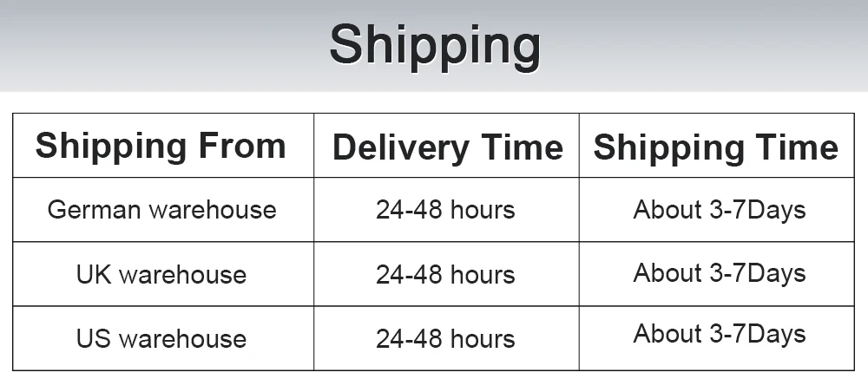
Task: Select the Shipping Time column header
Action: [x=716, y=148]
